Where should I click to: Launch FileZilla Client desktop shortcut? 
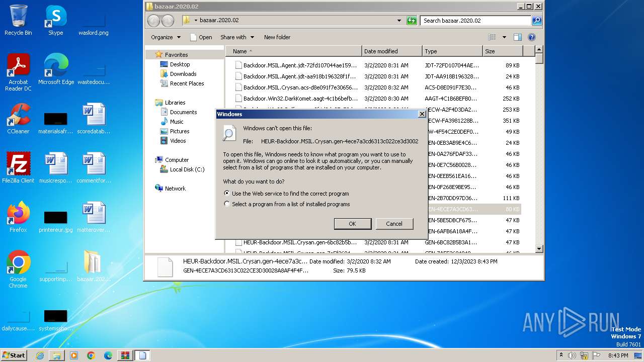click(x=18, y=168)
